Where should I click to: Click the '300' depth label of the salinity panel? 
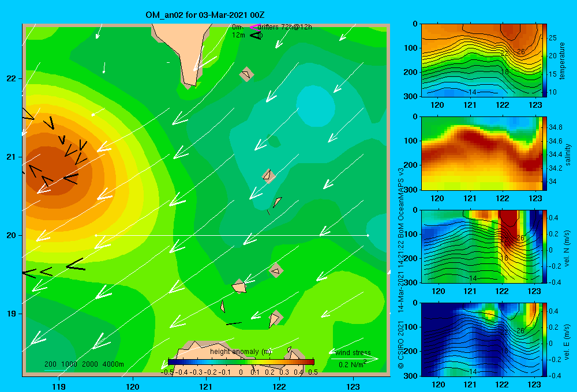click(x=411, y=189)
